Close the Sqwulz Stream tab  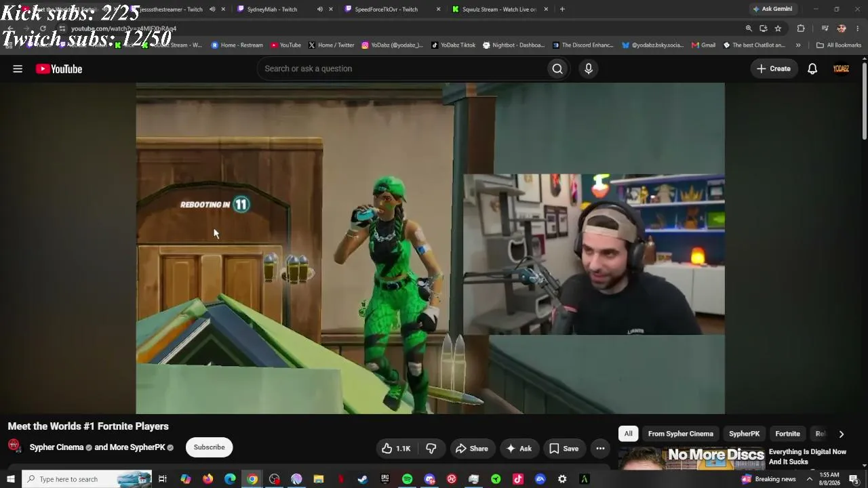pos(546,9)
